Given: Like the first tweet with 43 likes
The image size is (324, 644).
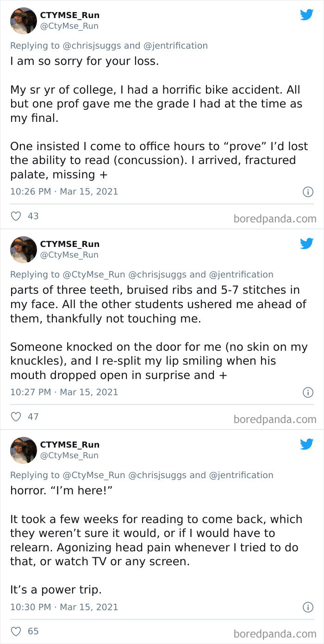Looking at the screenshot, I should pos(16,216).
